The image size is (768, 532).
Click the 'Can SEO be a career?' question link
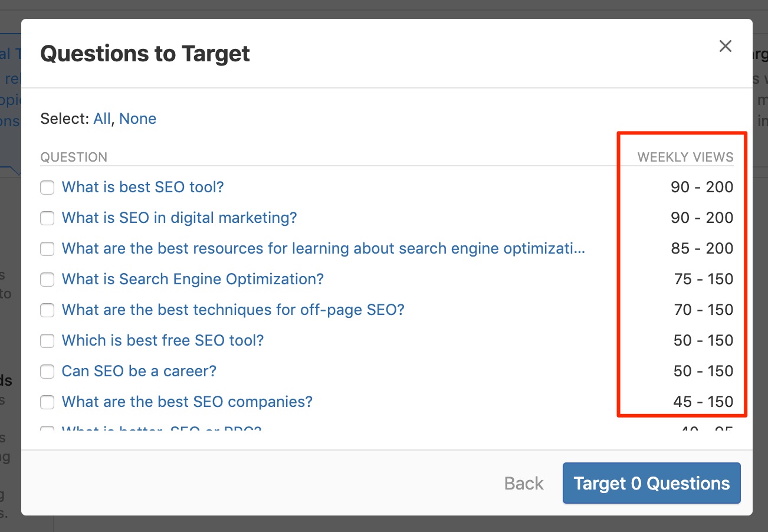click(139, 371)
